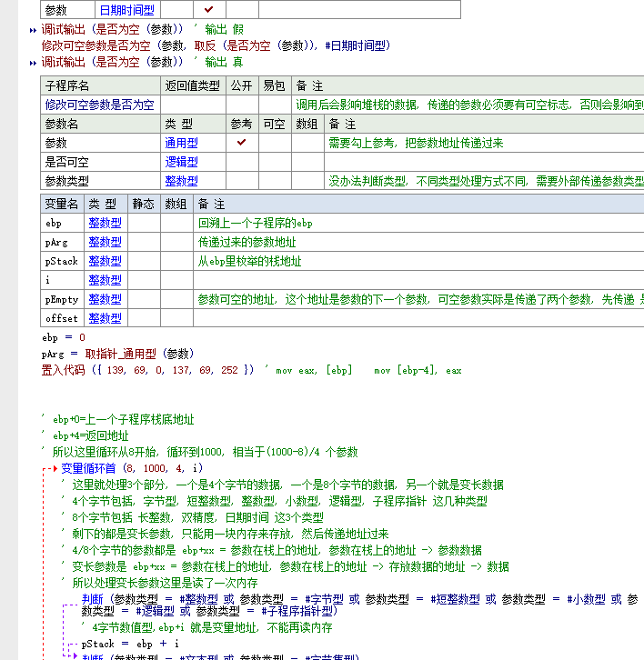Click 整数型 type of variable ebp
The height and width of the screenshot is (660, 644).
pos(105,223)
